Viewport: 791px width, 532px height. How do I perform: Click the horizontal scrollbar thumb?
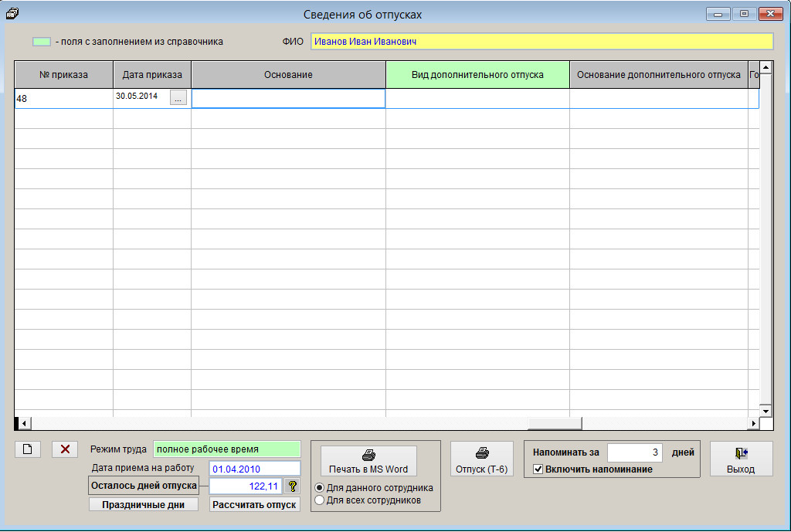click(x=554, y=423)
